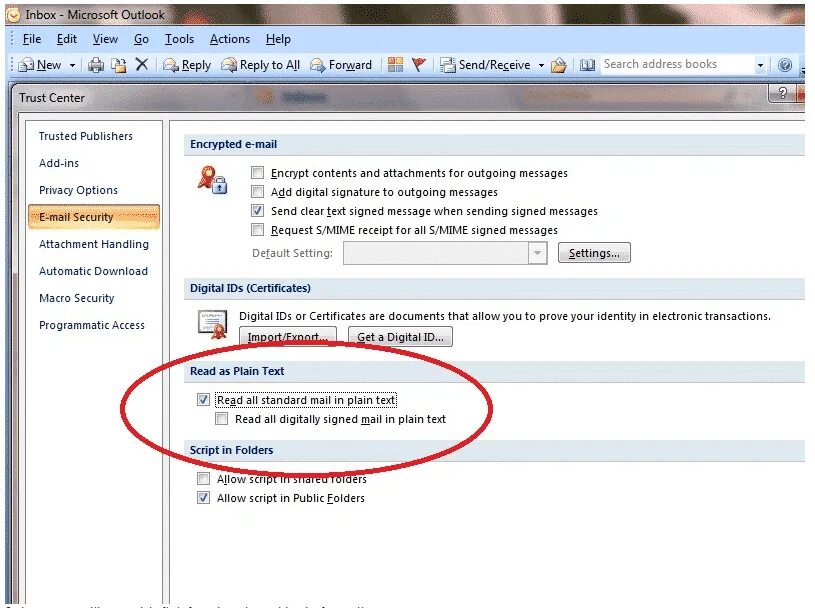Viewport: 815px width, 608px height.
Task: Open the Search address books dropdown arrow
Action: tap(760, 65)
